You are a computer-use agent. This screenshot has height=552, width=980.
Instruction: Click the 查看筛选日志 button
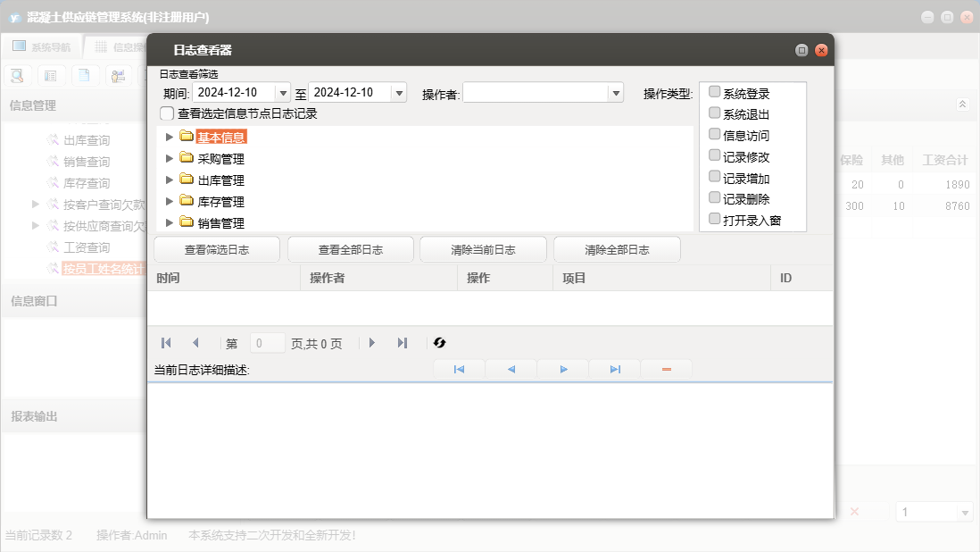click(x=217, y=250)
